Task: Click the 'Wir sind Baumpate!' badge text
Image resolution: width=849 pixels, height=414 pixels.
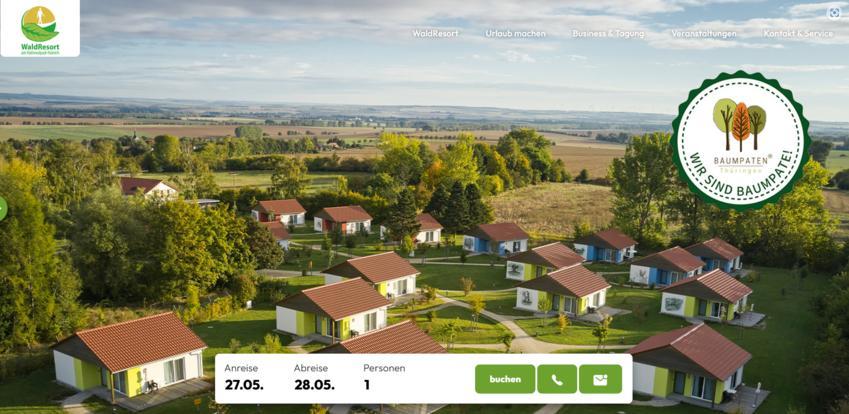Action: [743, 176]
